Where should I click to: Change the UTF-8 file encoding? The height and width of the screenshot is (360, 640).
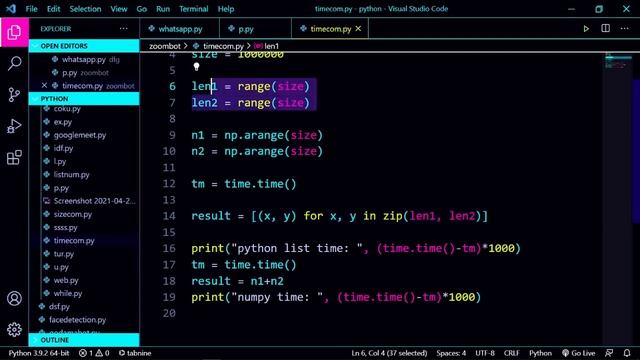485,353
